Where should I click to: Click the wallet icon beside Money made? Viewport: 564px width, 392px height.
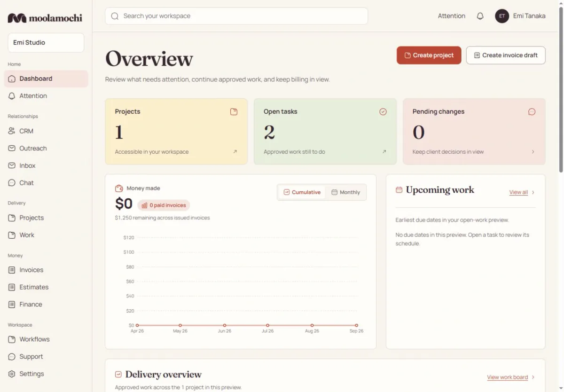119,188
